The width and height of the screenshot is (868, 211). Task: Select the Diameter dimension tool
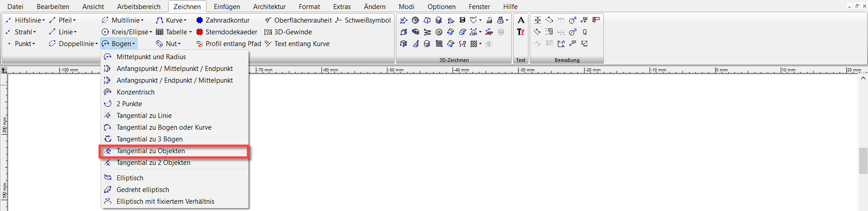click(x=572, y=32)
